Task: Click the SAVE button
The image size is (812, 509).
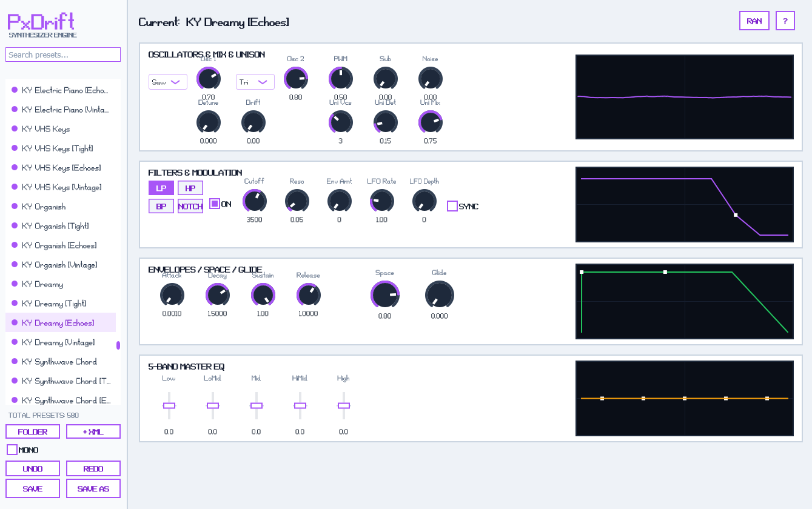Action: (33, 488)
